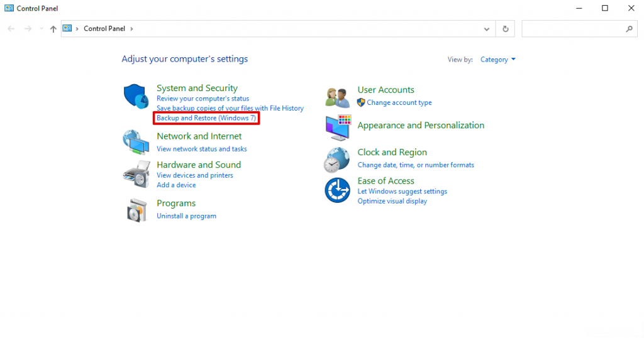
Task: Open the User Accounts category heading
Action: coord(386,90)
